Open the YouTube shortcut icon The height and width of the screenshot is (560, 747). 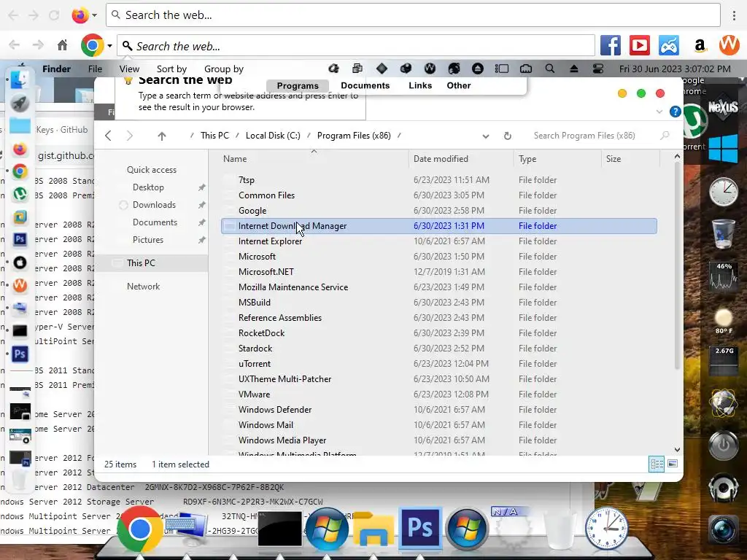[639, 46]
